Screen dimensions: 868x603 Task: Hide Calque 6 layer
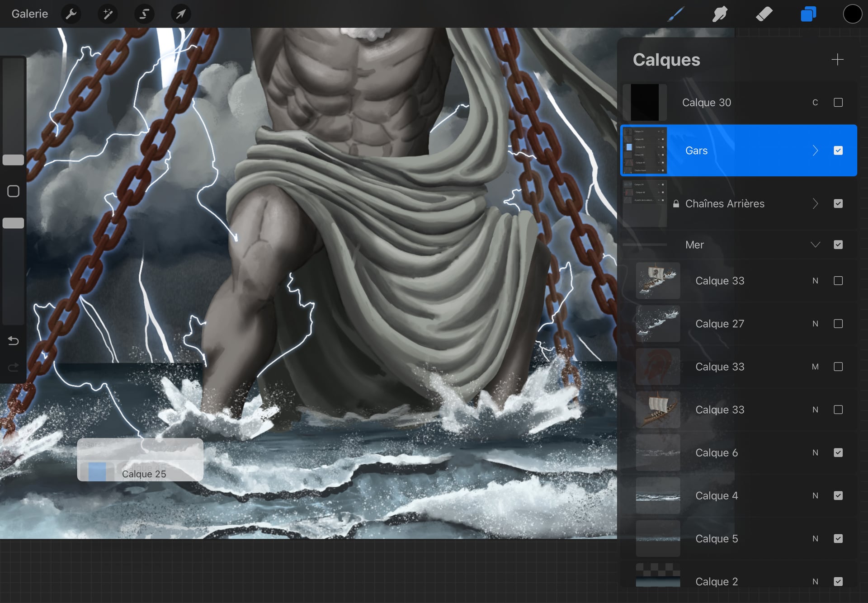tap(838, 452)
